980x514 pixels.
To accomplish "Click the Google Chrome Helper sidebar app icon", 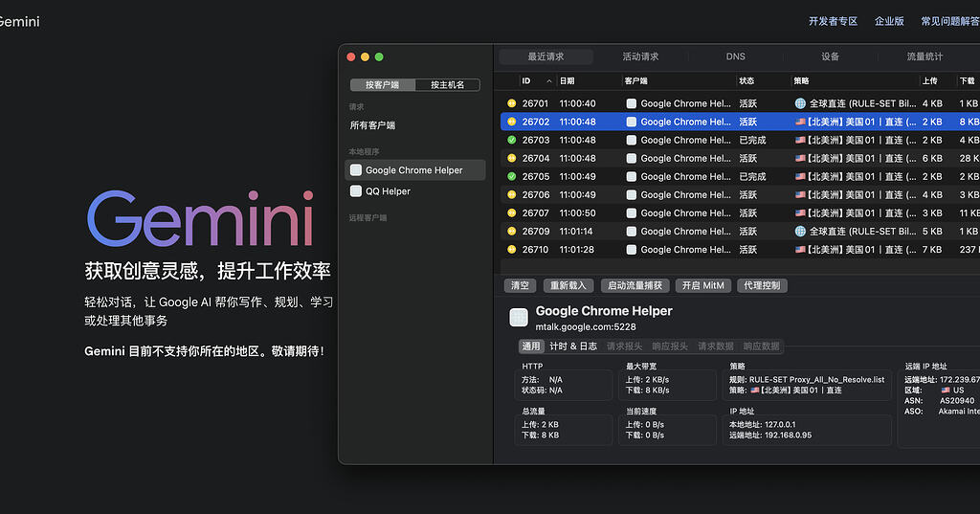I will pos(356,170).
